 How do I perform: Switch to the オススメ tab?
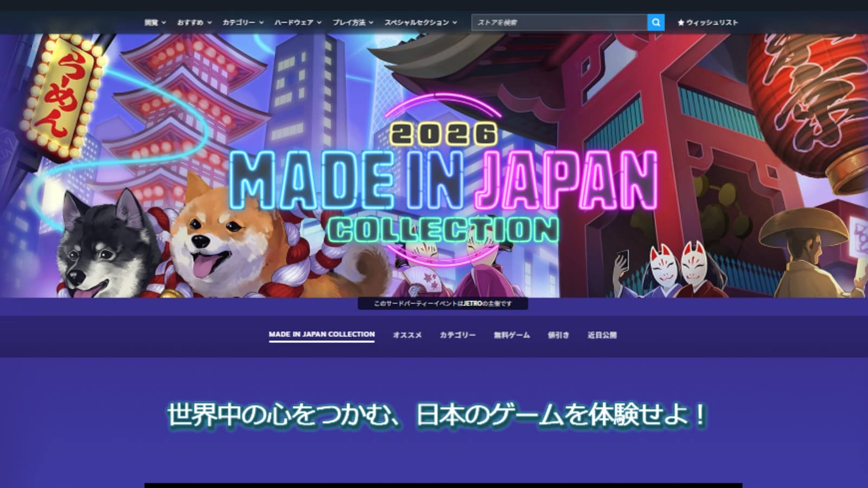[407, 335]
